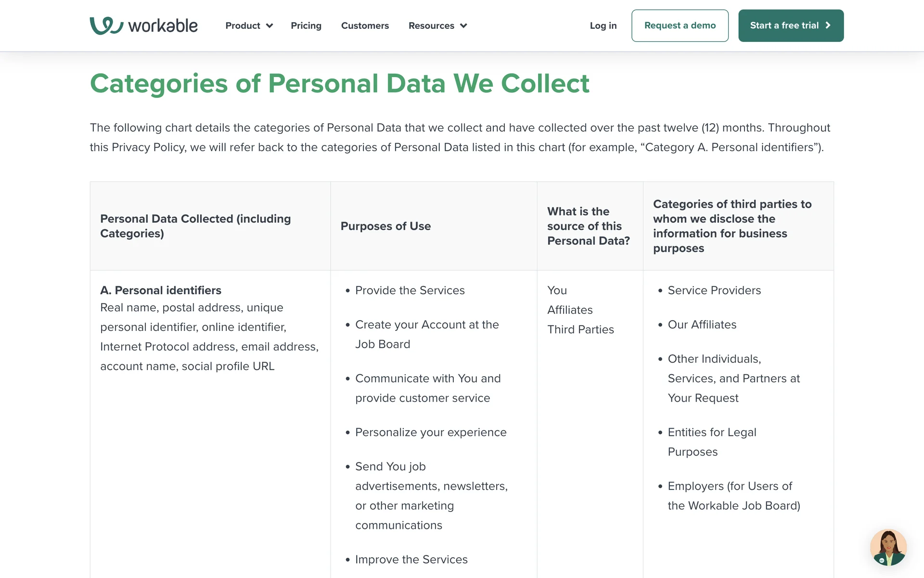This screenshot has height=578, width=924.
Task: Click the Categories of Personal Data We Collect heading
Action: (x=339, y=83)
